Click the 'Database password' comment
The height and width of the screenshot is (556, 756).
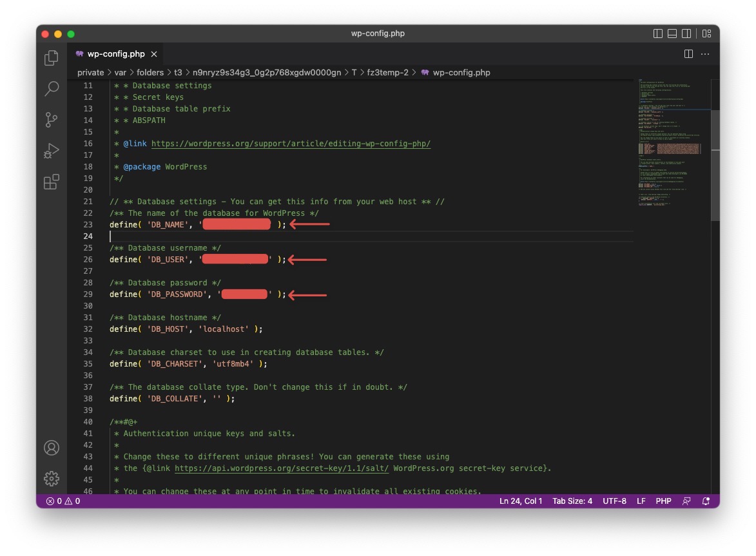coord(165,283)
